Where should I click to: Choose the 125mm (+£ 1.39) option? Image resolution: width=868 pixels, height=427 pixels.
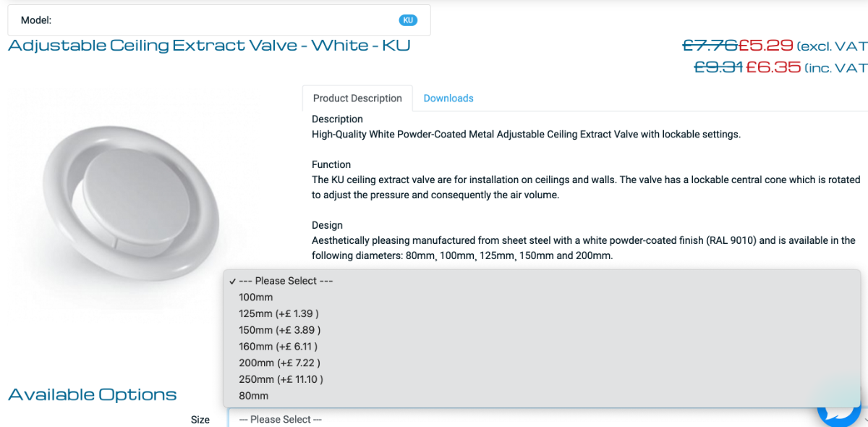click(x=278, y=313)
